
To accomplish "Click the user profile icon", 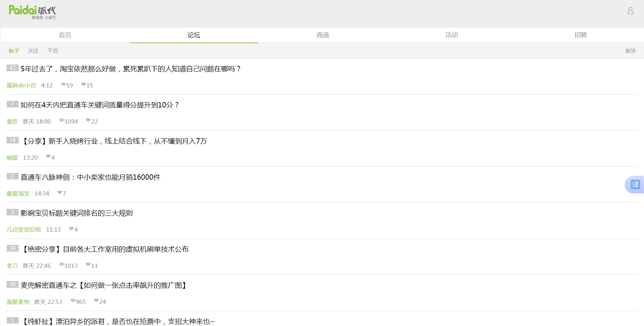I will (630, 11).
